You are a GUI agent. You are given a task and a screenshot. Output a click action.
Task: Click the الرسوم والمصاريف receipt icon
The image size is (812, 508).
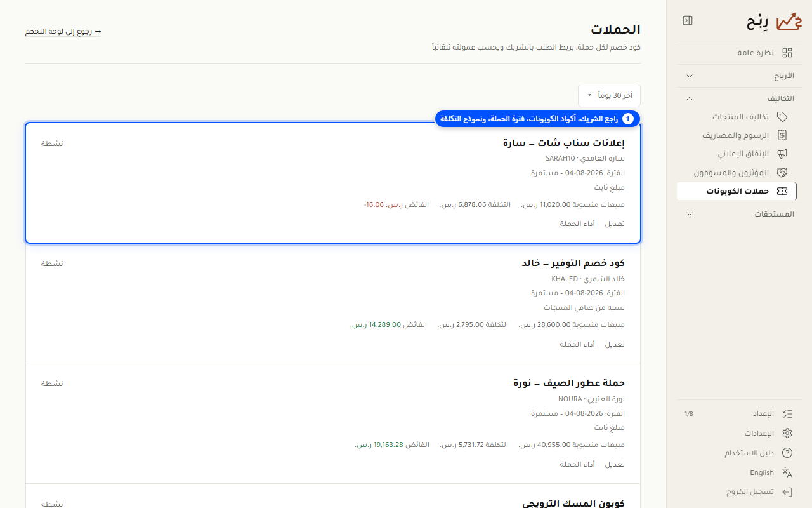click(x=782, y=135)
